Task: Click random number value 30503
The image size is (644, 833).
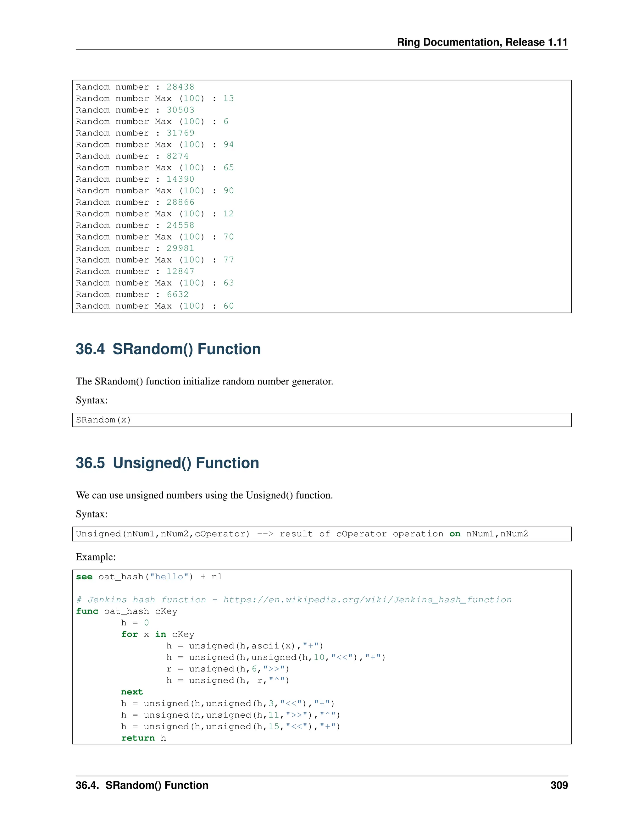Action: [x=180, y=110]
